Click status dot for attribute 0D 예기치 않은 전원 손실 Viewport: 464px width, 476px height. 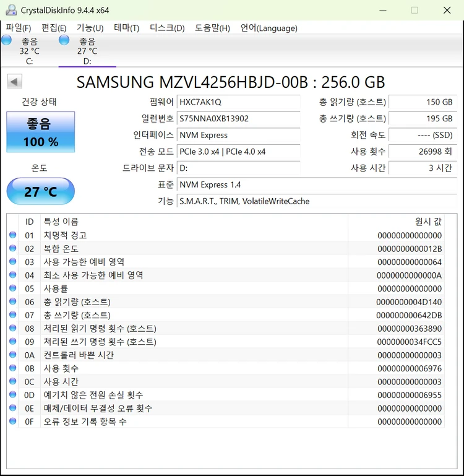click(x=13, y=394)
